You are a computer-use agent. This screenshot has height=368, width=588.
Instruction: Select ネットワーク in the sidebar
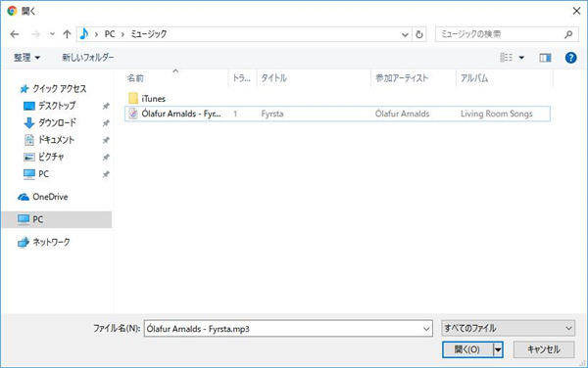(51, 242)
